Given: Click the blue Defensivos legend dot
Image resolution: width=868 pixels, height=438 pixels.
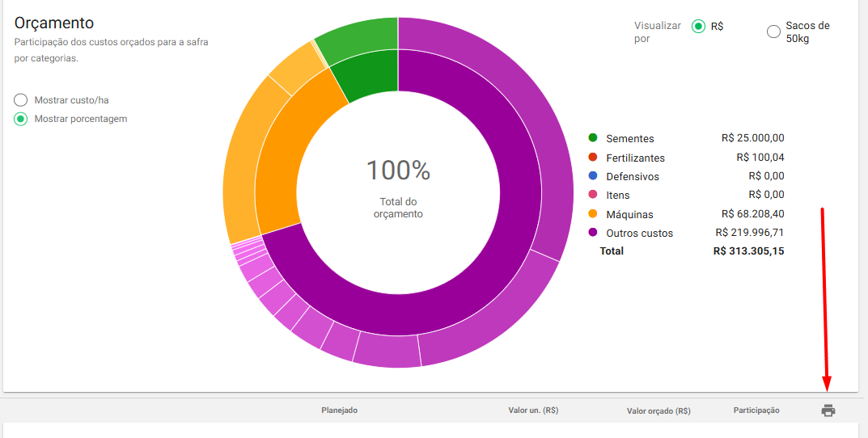Looking at the screenshot, I should [593, 176].
